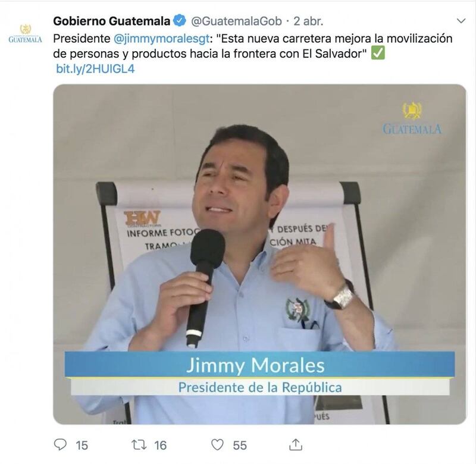Like the tweet with the heart icon

[217, 445]
